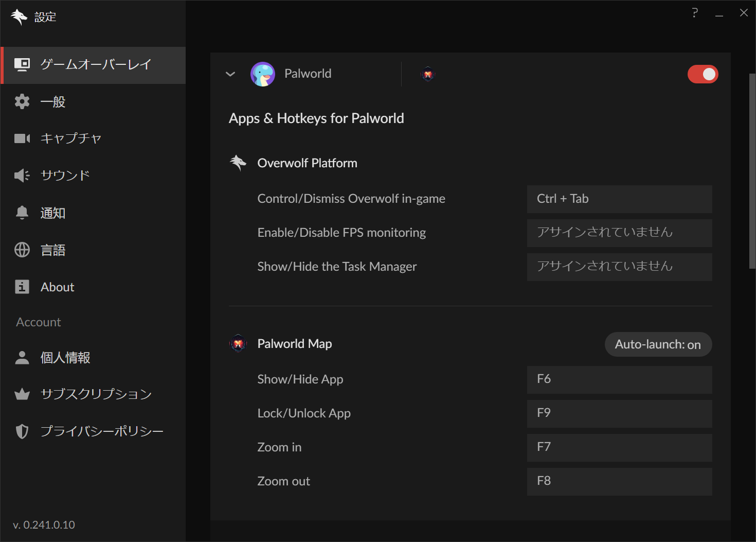Open サブスクリプション page
The image size is (756, 542).
[93, 394]
